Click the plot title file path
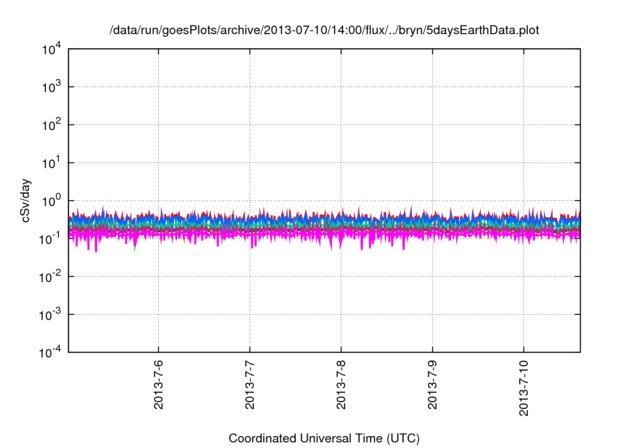This screenshot has width=640, height=448. click(324, 30)
